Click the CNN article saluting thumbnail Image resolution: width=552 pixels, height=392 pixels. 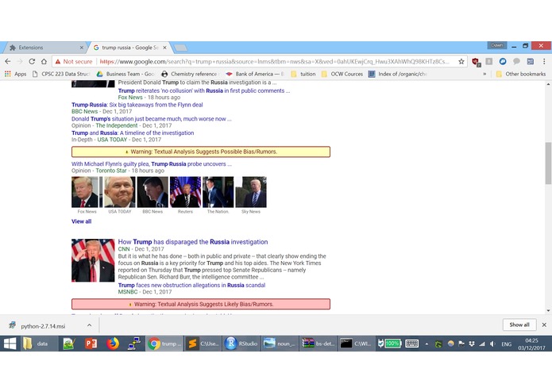[x=93, y=260]
